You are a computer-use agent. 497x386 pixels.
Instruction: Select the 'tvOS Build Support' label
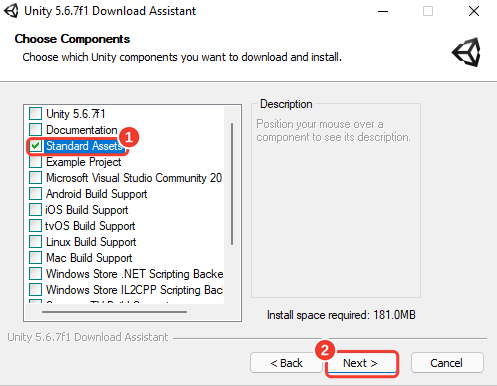90,226
